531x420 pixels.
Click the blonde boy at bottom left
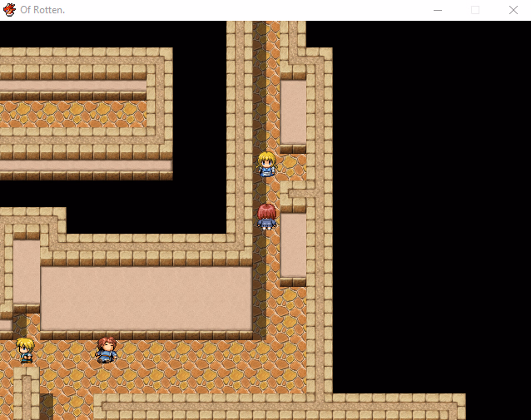point(26,350)
